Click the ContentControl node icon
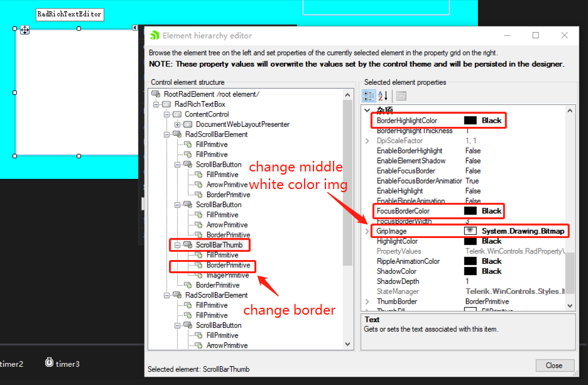 (177, 114)
